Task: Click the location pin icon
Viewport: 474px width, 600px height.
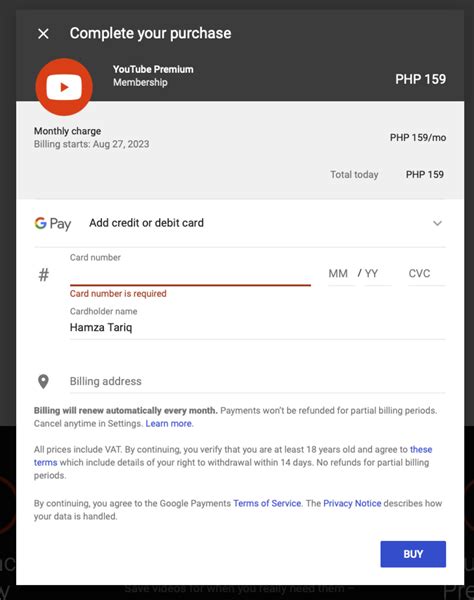Action: (43, 382)
